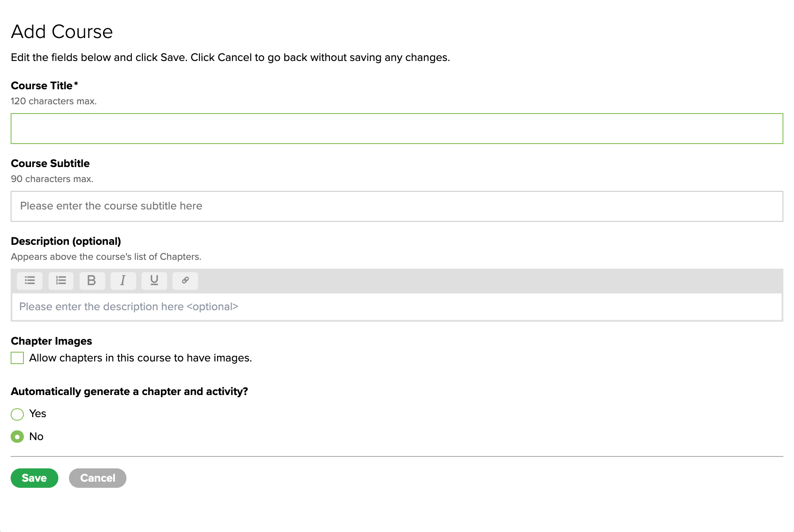Click the 'Course Title' field label
This screenshot has width=794, height=532.
(x=42, y=86)
